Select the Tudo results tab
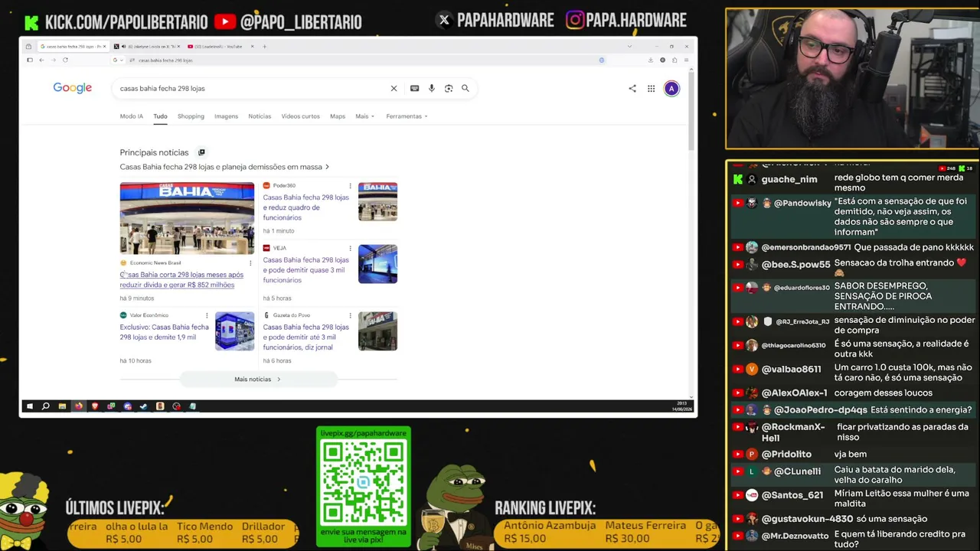Image resolution: width=980 pixels, height=551 pixels. point(160,116)
